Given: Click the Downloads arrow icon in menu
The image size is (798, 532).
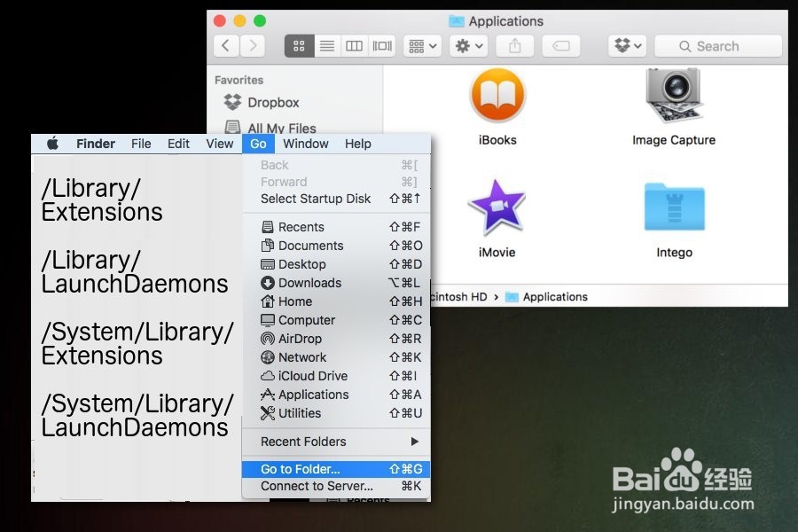Looking at the screenshot, I should tap(267, 283).
